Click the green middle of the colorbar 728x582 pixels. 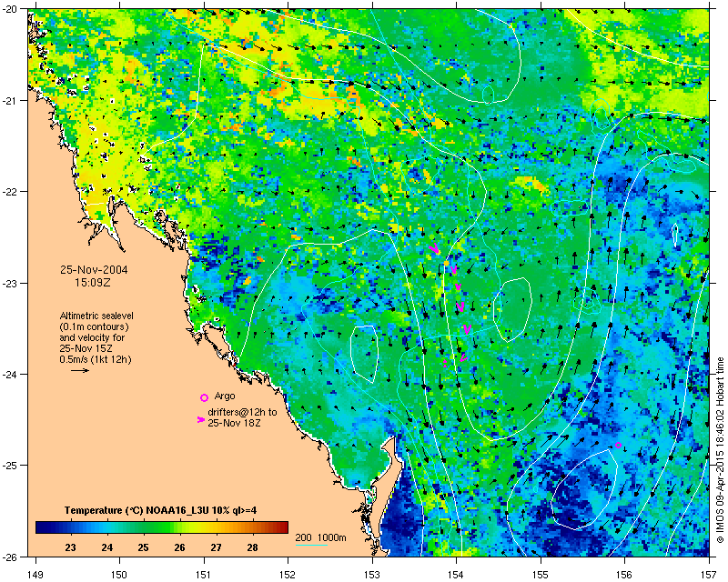coord(162,527)
